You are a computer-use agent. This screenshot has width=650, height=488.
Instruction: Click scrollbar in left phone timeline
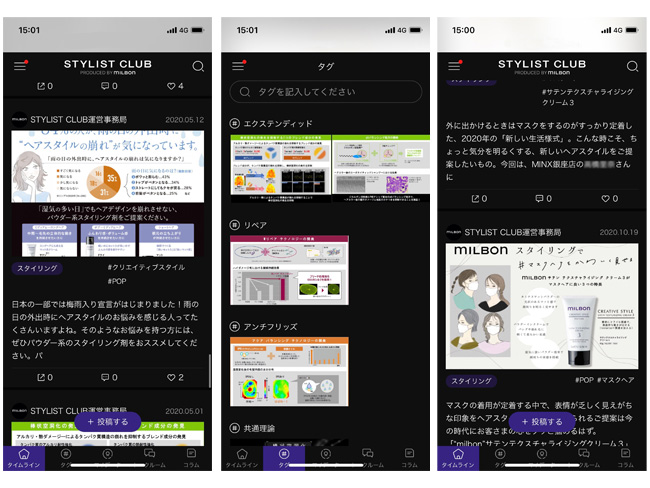point(210,370)
